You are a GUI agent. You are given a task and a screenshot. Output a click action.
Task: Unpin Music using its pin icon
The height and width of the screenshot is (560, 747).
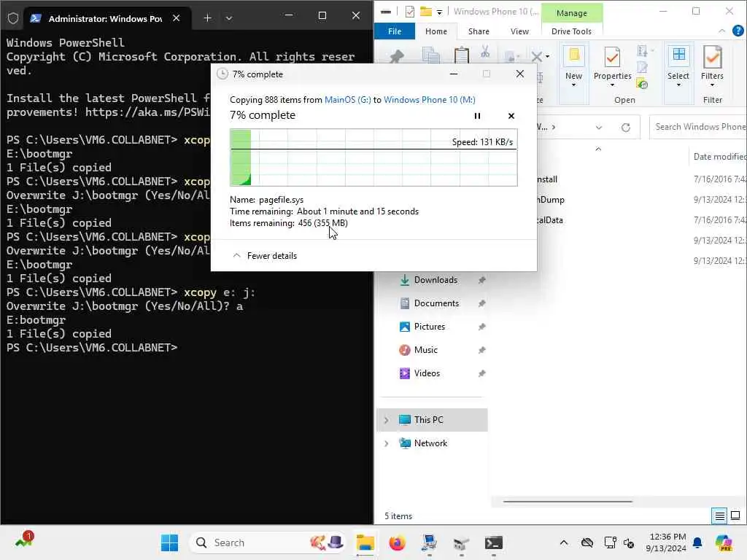coord(481,350)
